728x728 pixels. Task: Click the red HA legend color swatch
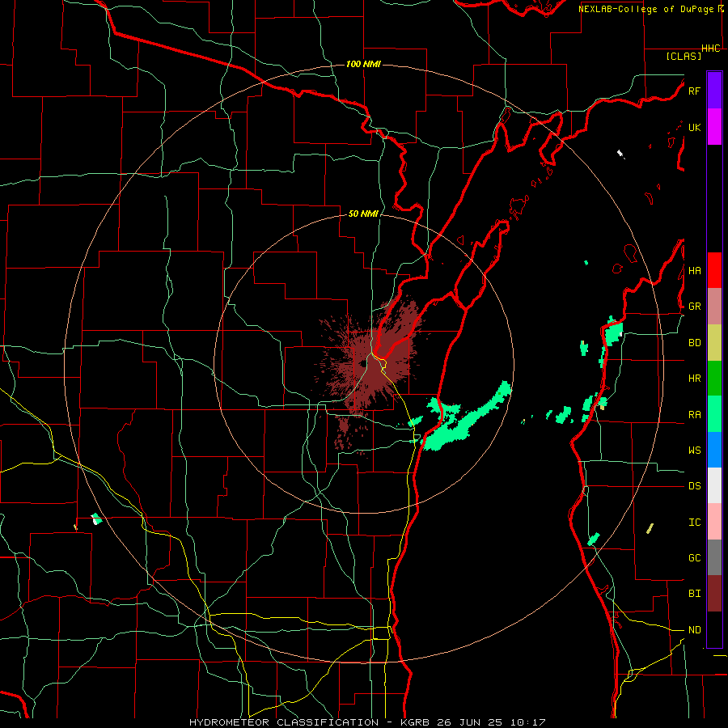coord(714,270)
